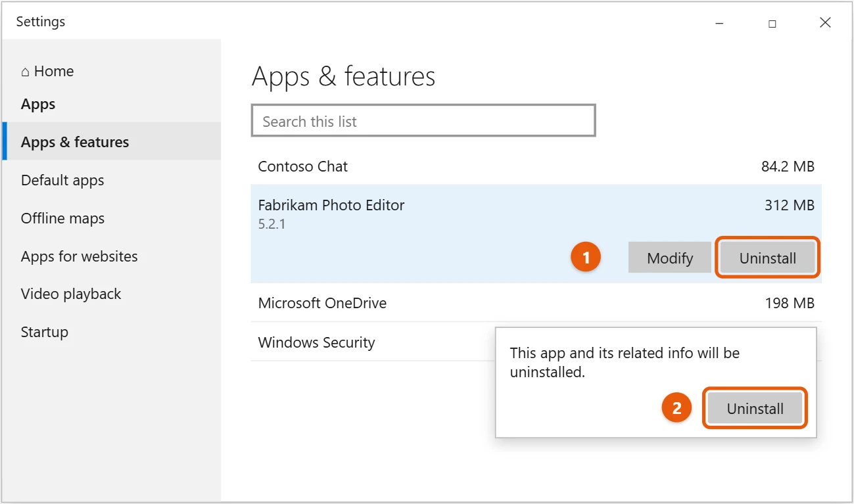Select the Contoso Chat app row
The image size is (854, 504).
(536, 166)
